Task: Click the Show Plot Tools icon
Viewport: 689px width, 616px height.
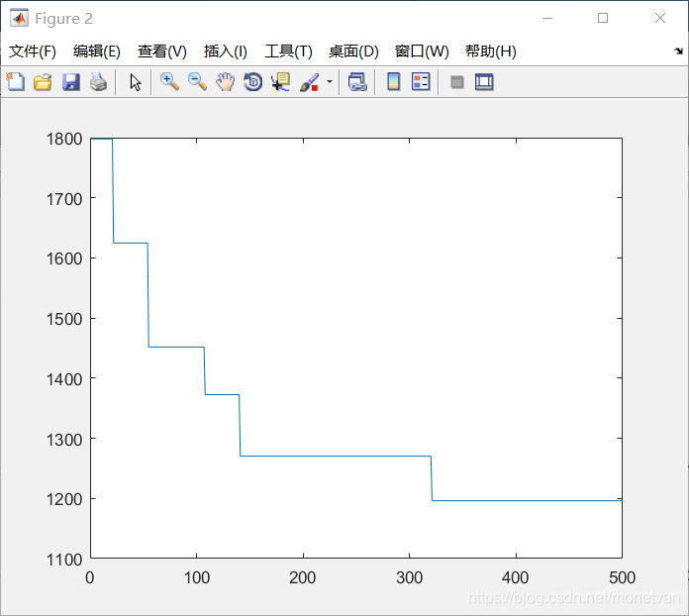Action: pos(484,82)
